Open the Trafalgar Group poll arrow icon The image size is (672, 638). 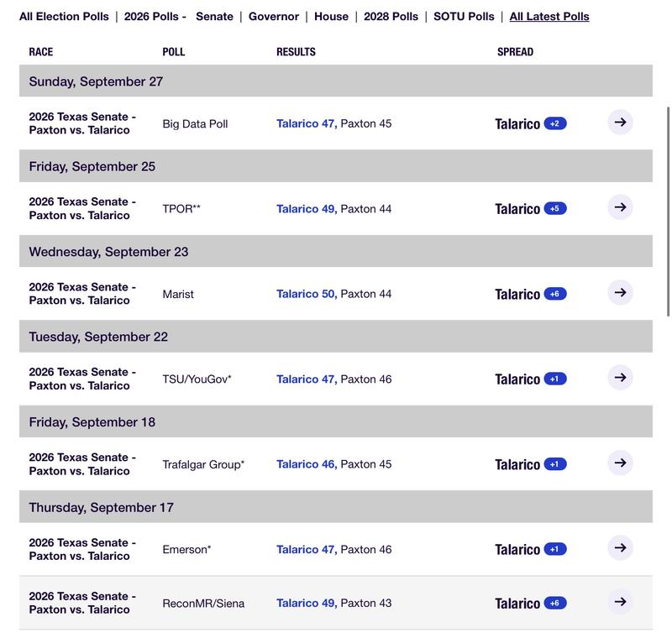point(620,463)
